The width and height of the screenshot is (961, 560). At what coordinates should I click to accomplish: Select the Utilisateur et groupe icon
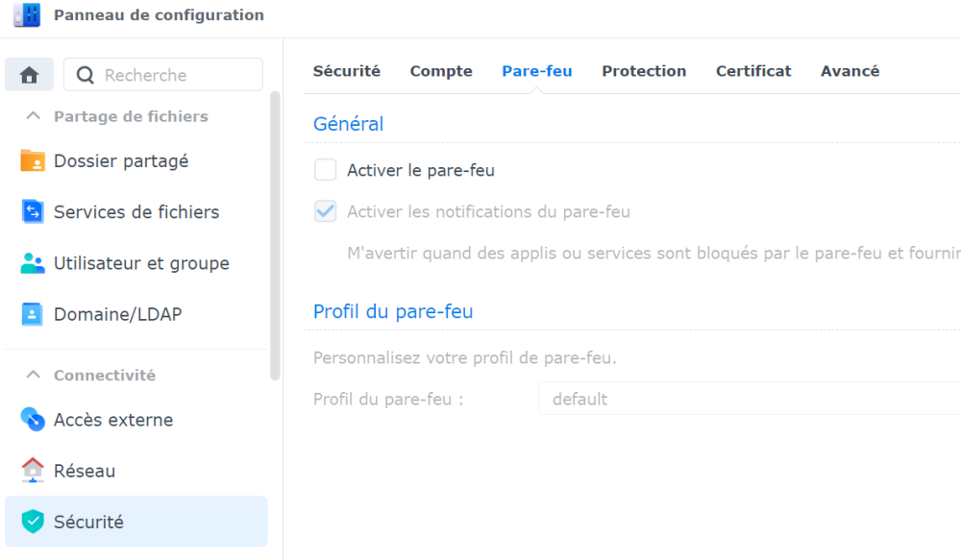(33, 263)
